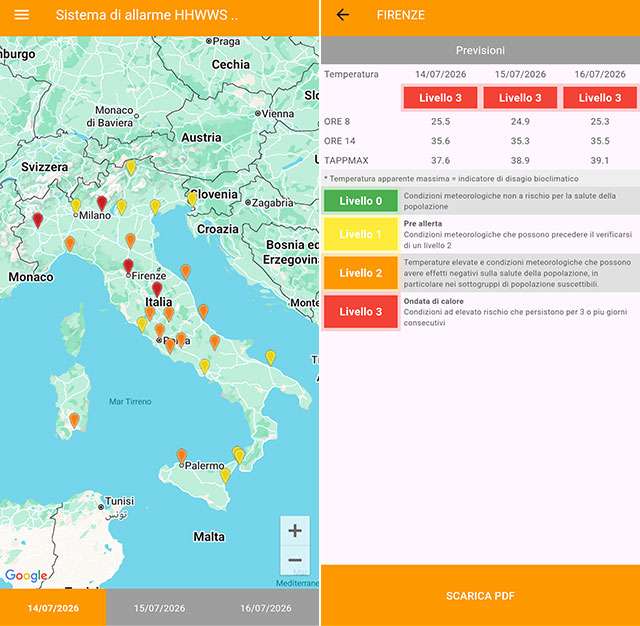This screenshot has height=626, width=640.
Task: Select the red map pin at Firenze
Action: [128, 266]
